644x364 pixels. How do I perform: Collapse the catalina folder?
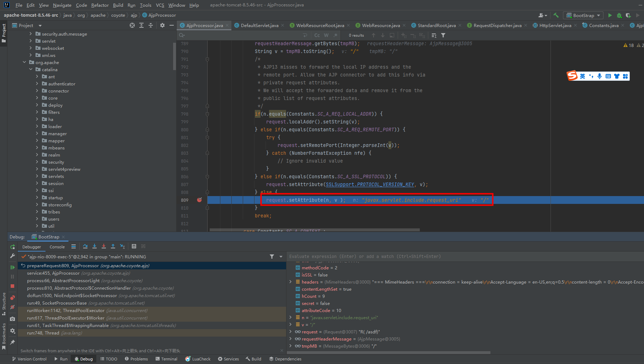(31, 69)
